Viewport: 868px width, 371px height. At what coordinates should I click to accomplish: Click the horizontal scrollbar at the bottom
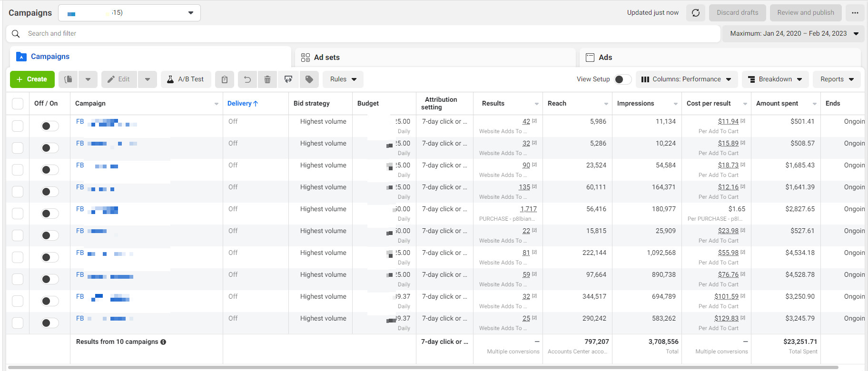(x=424, y=368)
